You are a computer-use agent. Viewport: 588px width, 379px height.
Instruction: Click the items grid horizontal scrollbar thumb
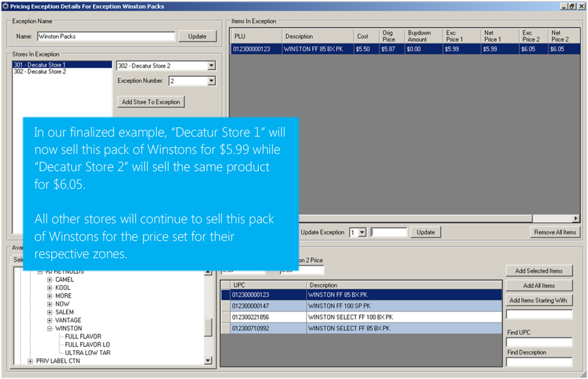click(415, 218)
